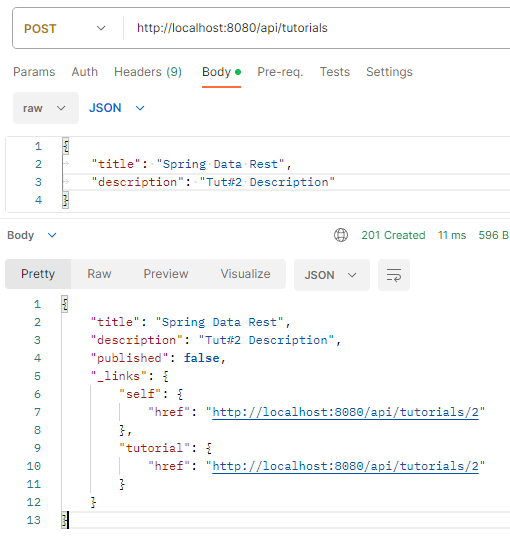Click the response "title" line
This screenshot has height=540, width=510.
190,322
